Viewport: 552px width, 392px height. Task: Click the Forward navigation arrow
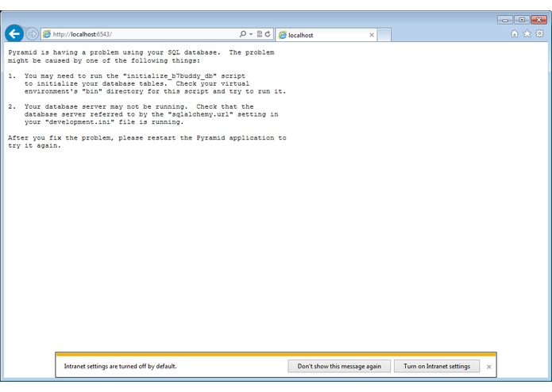(x=32, y=34)
